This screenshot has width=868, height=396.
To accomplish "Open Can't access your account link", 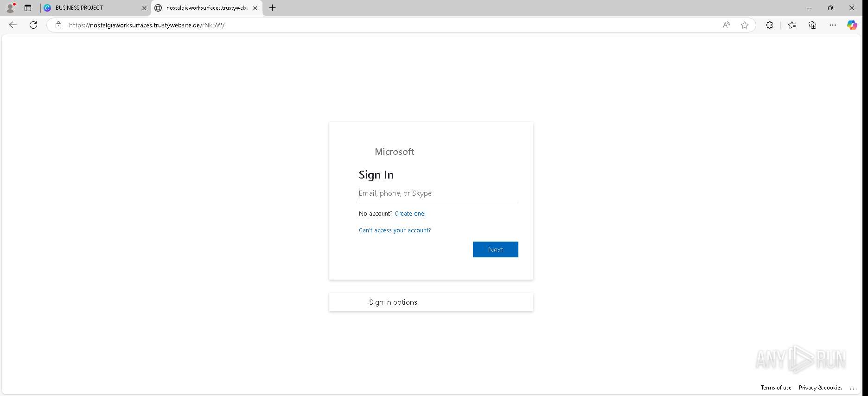I will click(x=395, y=230).
